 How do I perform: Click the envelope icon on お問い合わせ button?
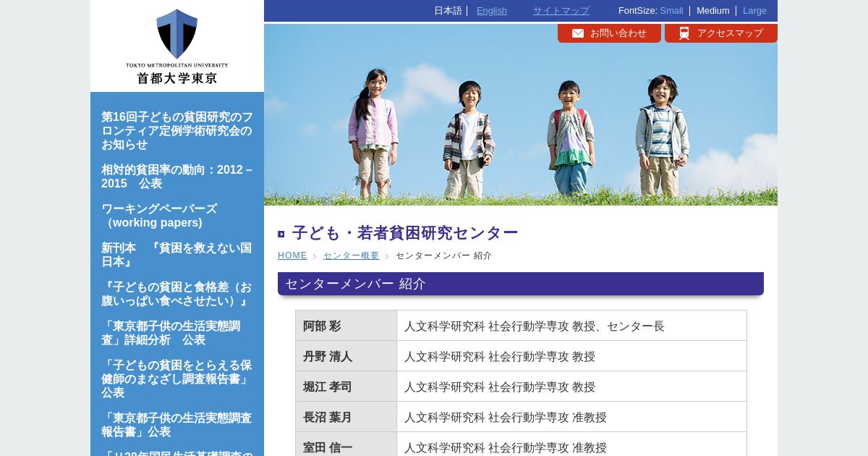tap(578, 33)
